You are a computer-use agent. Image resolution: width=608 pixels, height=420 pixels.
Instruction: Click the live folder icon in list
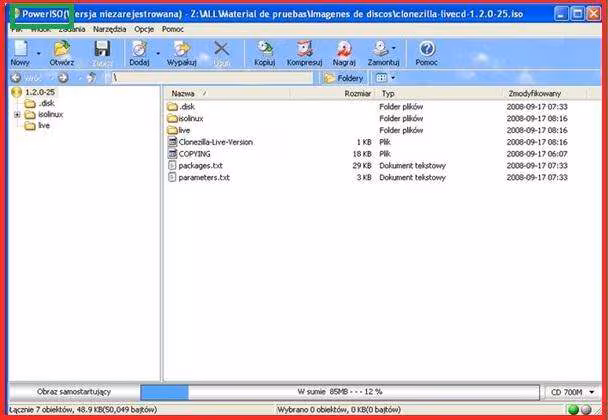(x=173, y=130)
